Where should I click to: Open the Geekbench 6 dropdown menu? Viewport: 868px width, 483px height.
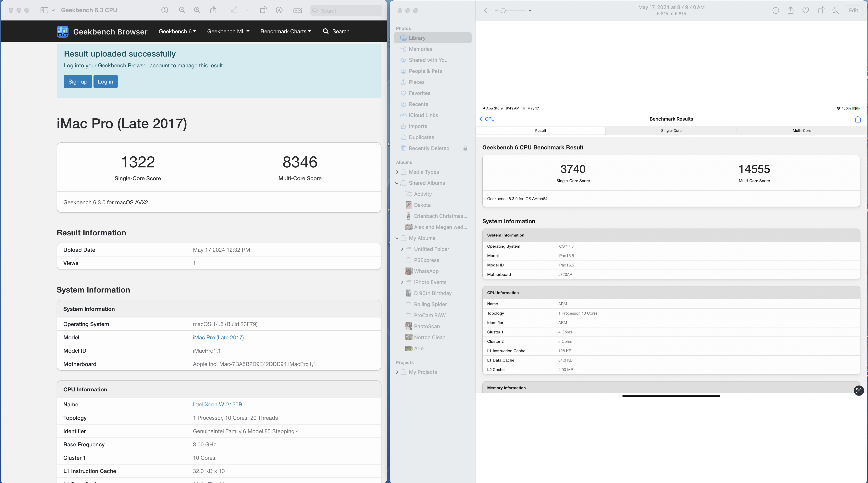[177, 31]
